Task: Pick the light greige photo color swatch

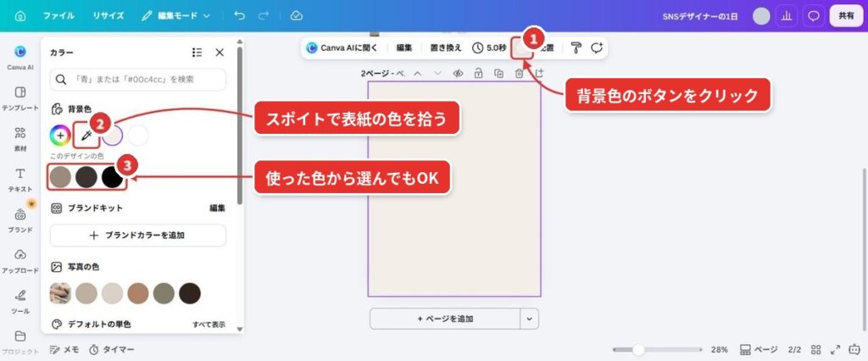Action: click(x=86, y=293)
